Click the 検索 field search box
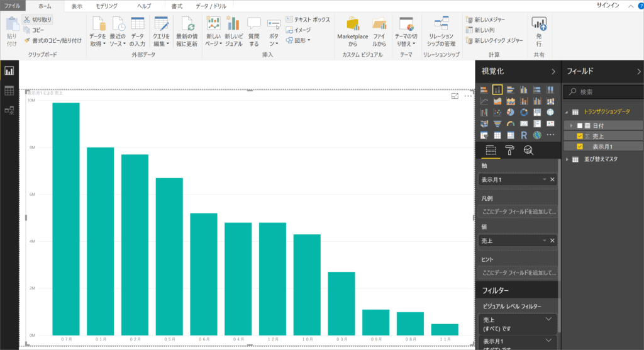 (604, 92)
